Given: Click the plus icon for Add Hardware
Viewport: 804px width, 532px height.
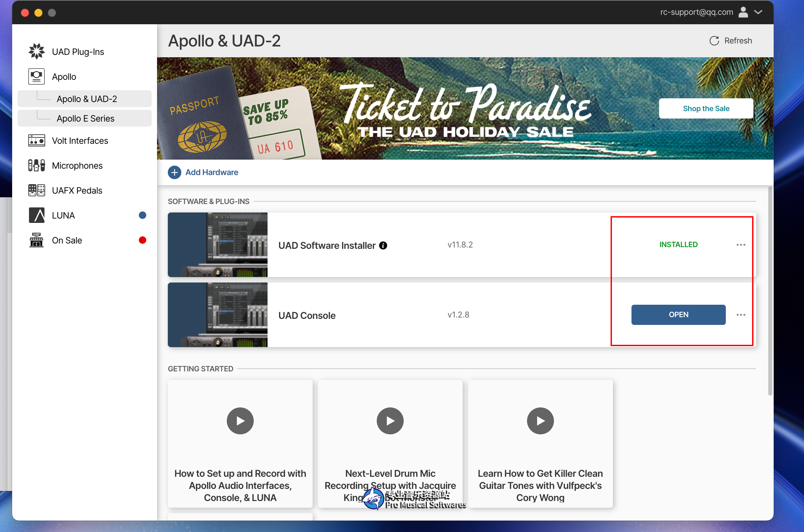Looking at the screenshot, I should tap(175, 172).
